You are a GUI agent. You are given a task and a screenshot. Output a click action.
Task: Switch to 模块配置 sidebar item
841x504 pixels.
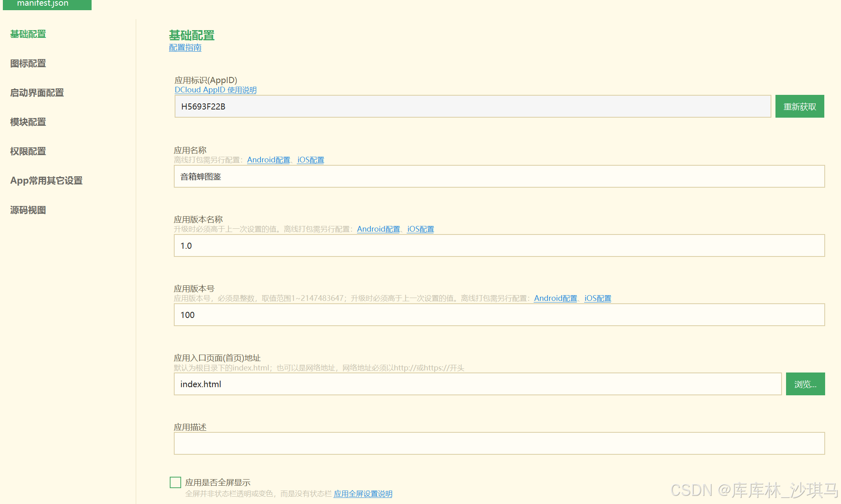(28, 122)
